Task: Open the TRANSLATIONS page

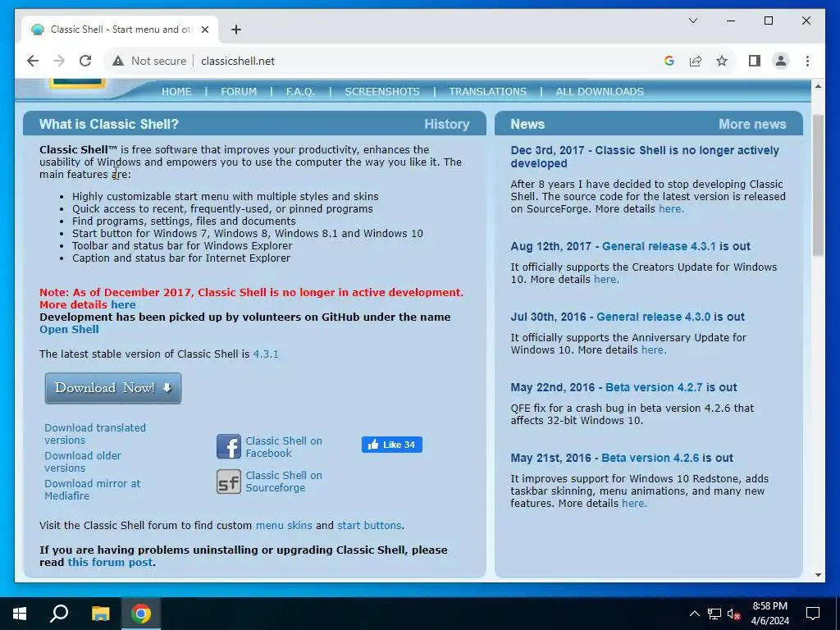Action: point(487,92)
